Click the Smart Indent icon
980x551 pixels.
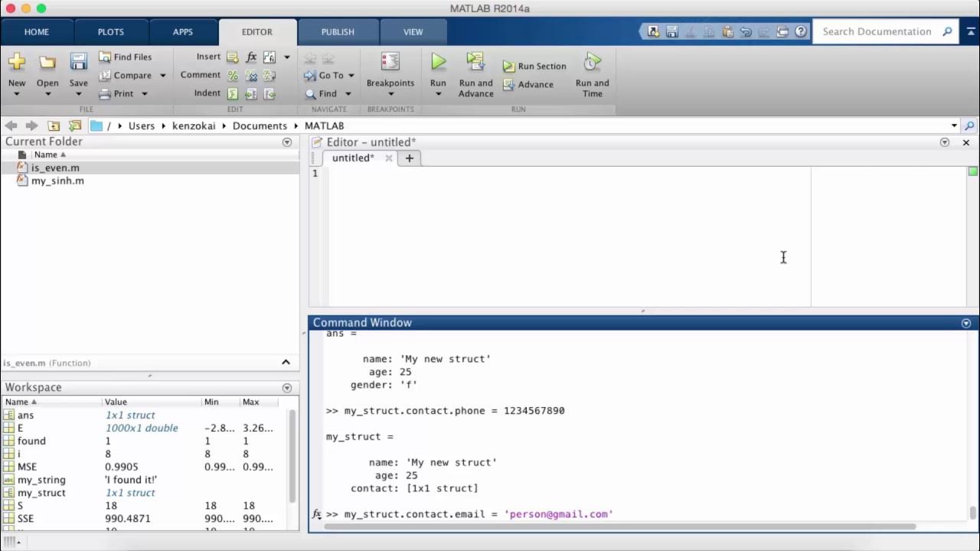233,93
